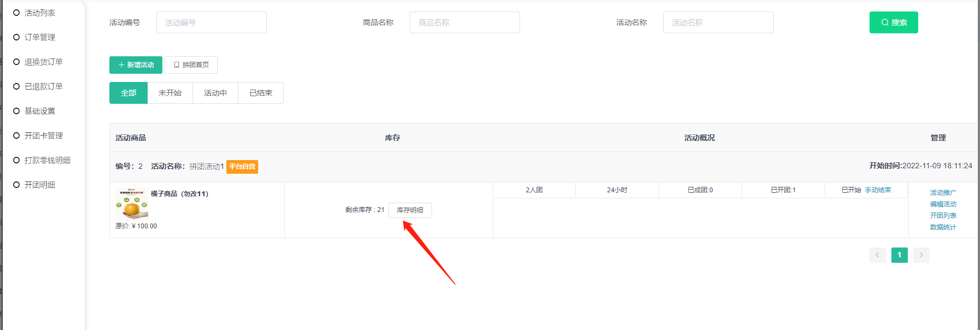
Task: Click the orange product thumbnail image
Action: pyautogui.click(x=132, y=204)
